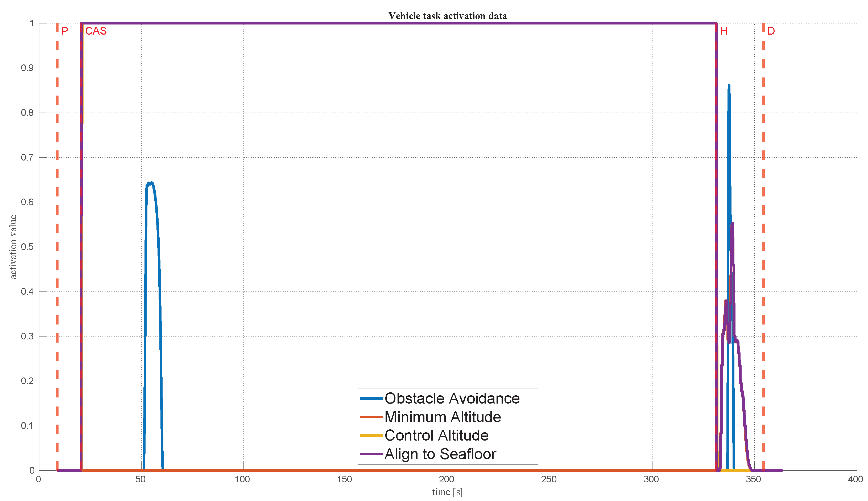Image resolution: width=868 pixels, height=501 pixels.
Task: Click the activation value y-axis label
Action: (x=13, y=247)
